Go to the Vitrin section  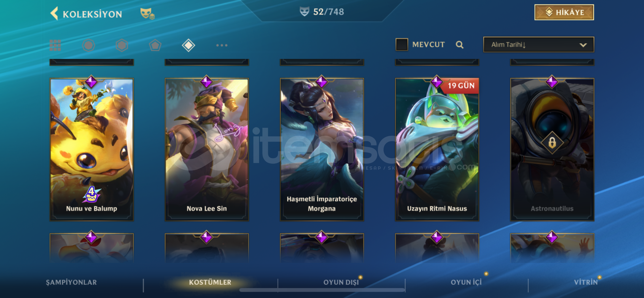[x=586, y=282]
